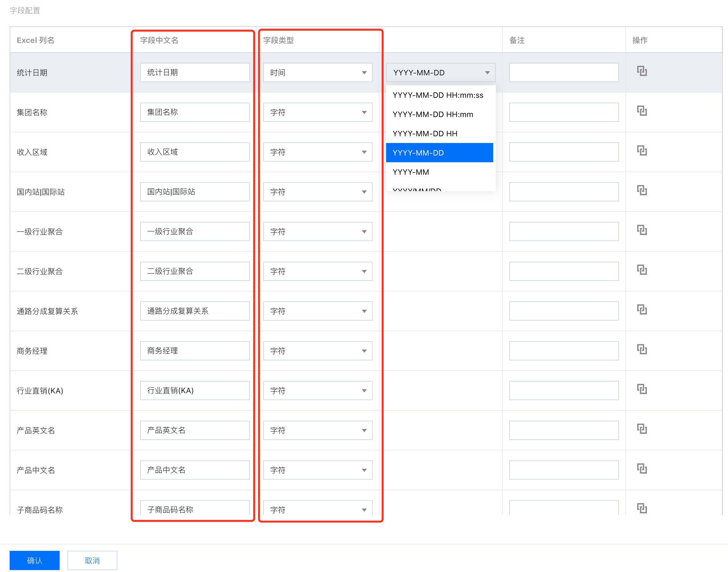Click copy icon in 收入区域 row
Viewport: 728px width, 572px height.
pos(641,151)
